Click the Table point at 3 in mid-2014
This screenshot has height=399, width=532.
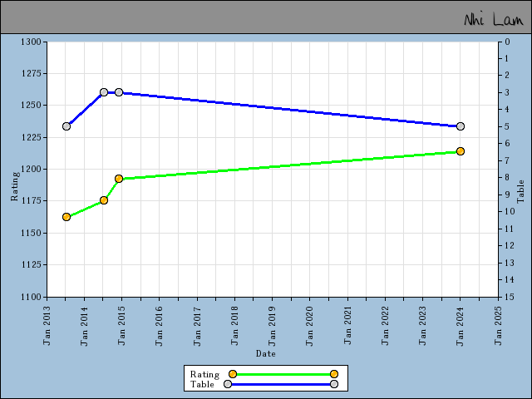104,92
